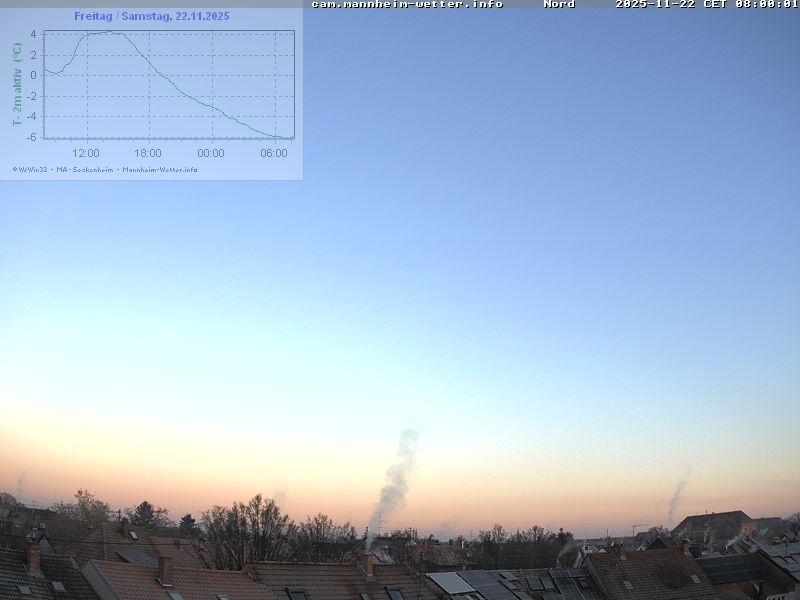
Task: Click the 'T- 2m aktiv (°C)' axis label
Action: click(17, 84)
